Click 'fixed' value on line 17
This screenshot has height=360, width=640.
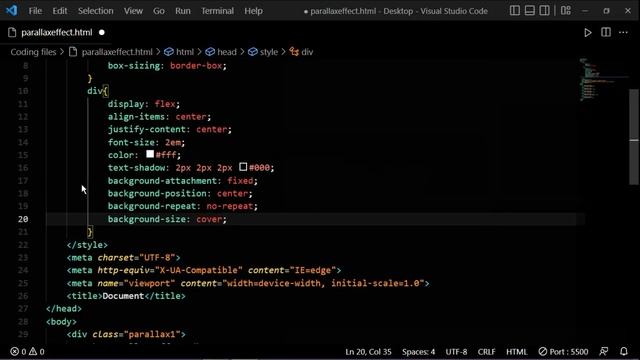240,180
